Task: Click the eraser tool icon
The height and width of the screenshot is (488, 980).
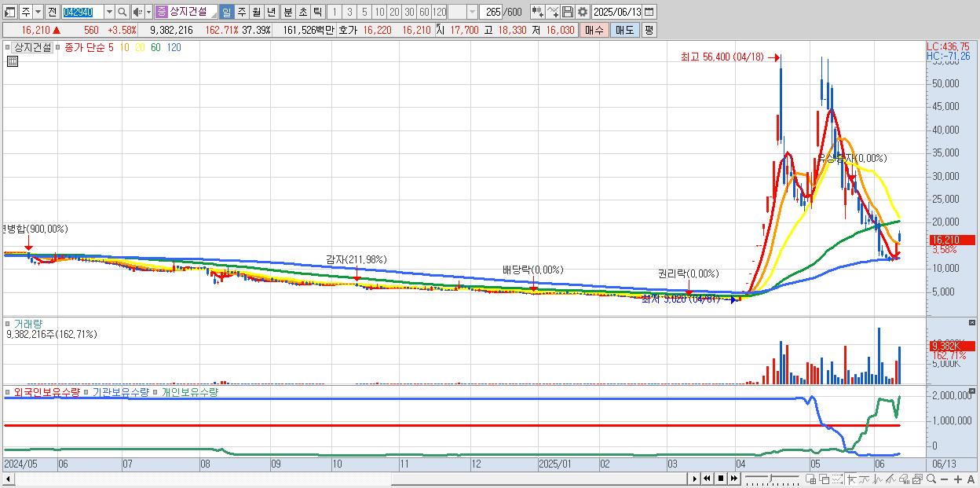Action: click(904, 479)
